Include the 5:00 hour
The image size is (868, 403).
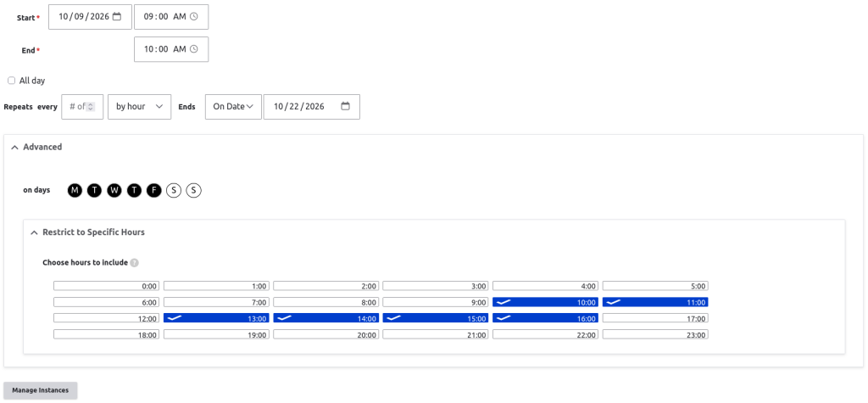(655, 286)
